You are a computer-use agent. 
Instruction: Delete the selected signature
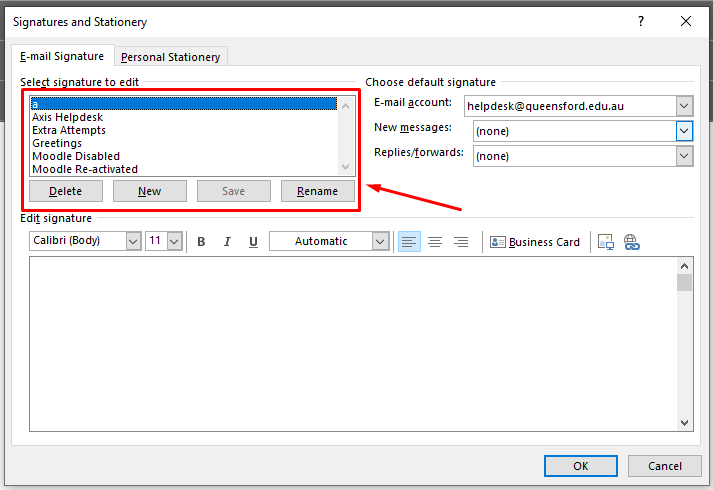65,191
